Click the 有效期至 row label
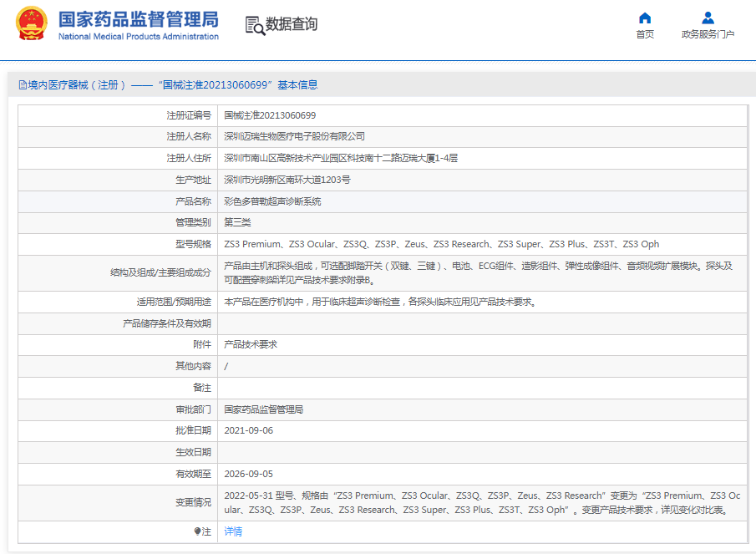 click(x=193, y=474)
